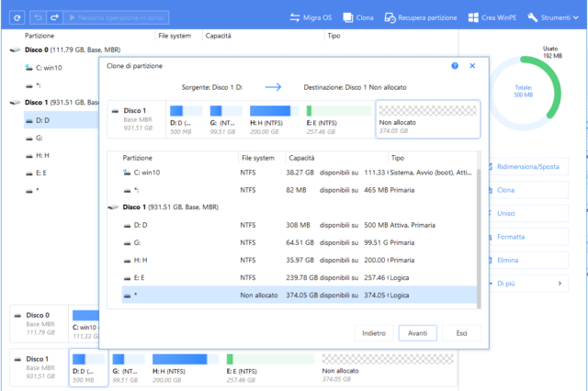
Task: Click the Esci button
Action: click(x=461, y=333)
